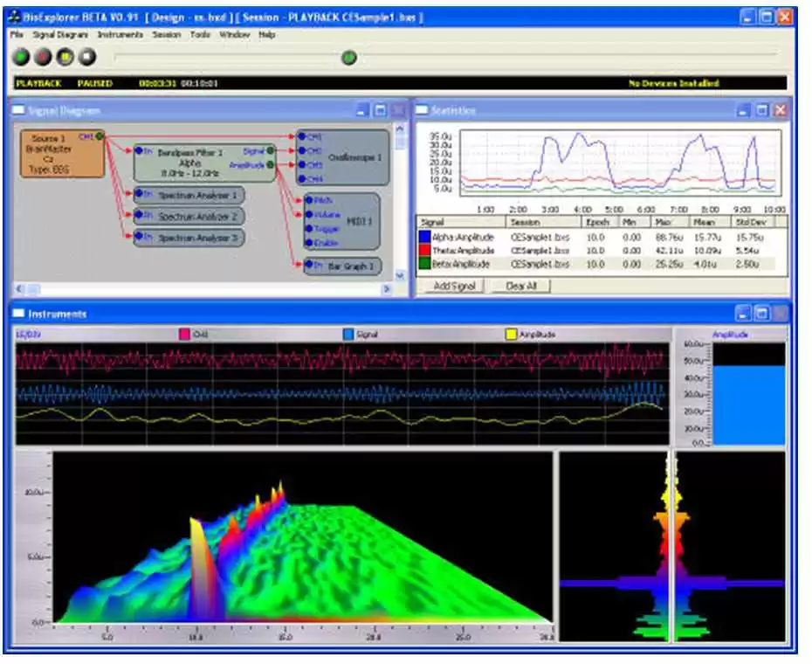This screenshot has width=812, height=664.
Task: Select the MIDI 1 node
Action: pyautogui.click(x=341, y=221)
